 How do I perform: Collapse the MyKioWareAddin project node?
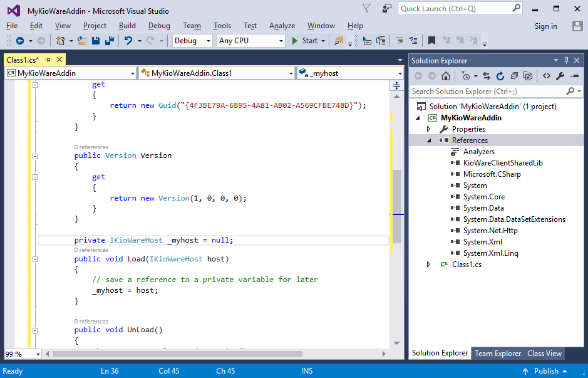click(x=418, y=118)
